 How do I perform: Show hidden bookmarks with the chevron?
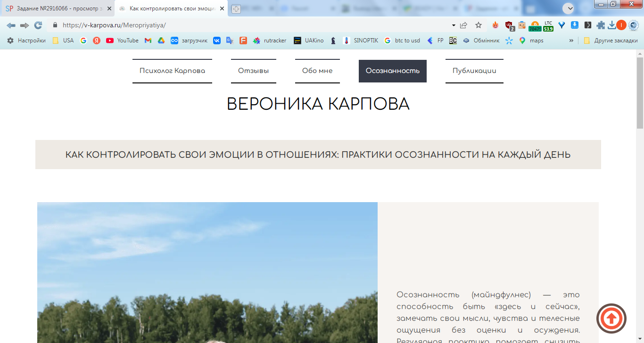point(571,41)
